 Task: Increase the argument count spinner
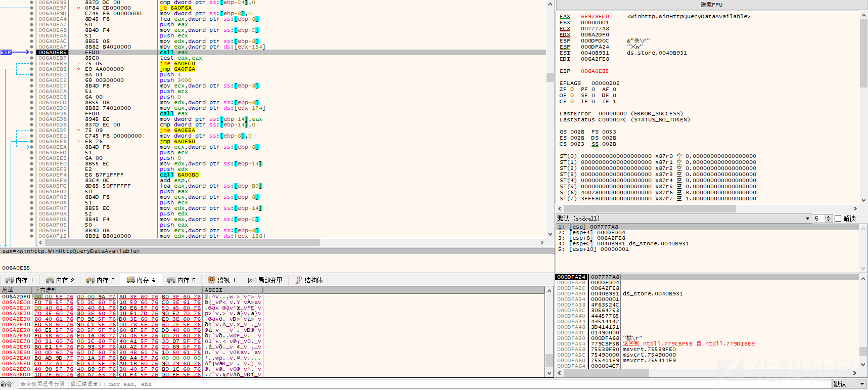click(829, 216)
